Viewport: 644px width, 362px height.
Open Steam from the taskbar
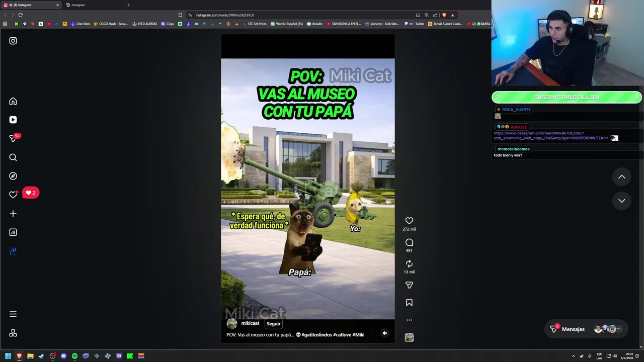click(x=41, y=356)
